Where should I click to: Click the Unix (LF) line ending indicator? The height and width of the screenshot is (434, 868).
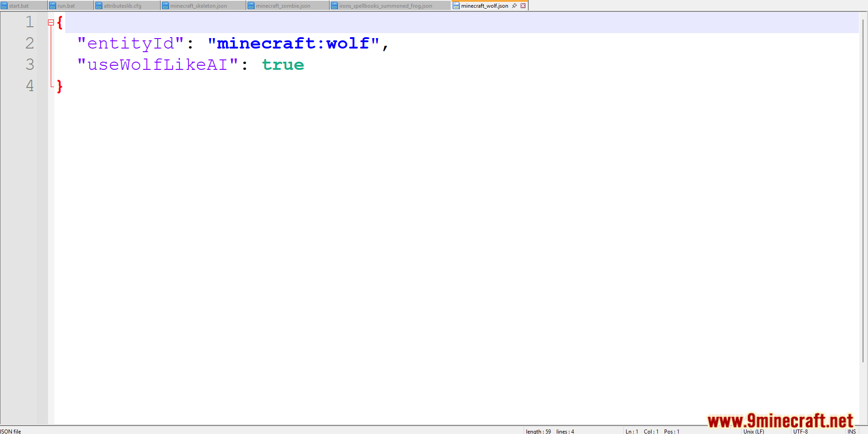tap(754, 431)
